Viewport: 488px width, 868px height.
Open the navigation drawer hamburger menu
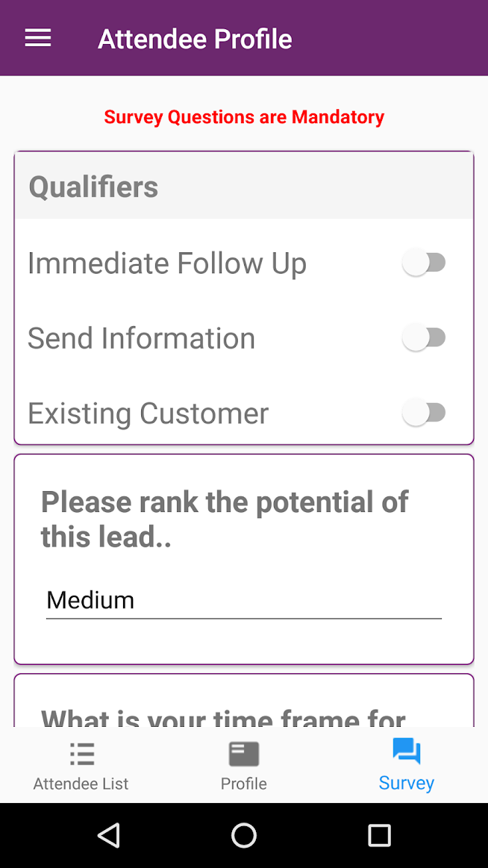pos(37,38)
